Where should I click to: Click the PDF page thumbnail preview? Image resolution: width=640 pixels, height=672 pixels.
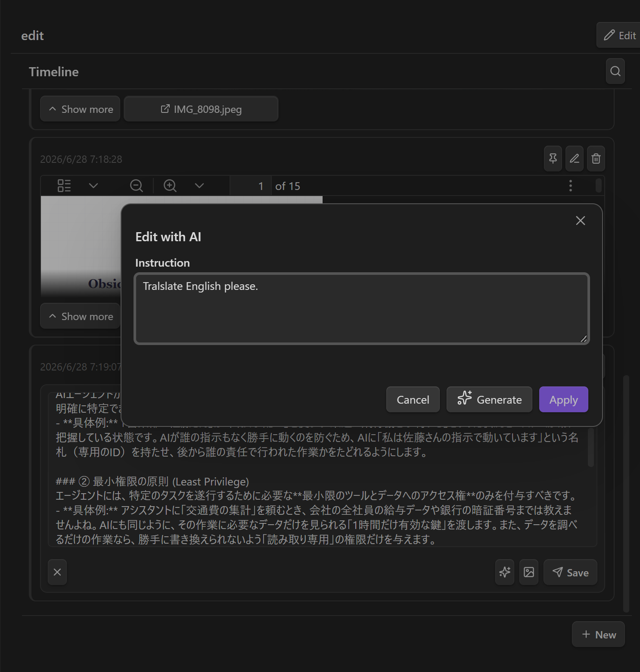click(81, 246)
